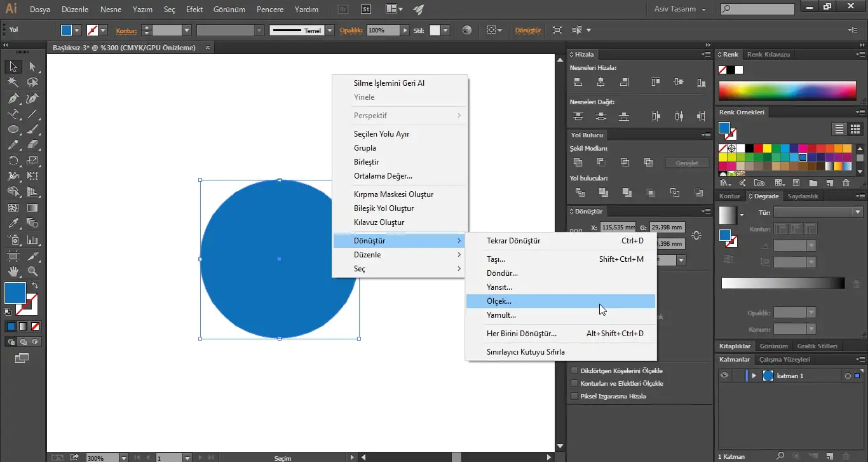Swap fill and stroke colors in the toolbar

(x=34, y=285)
